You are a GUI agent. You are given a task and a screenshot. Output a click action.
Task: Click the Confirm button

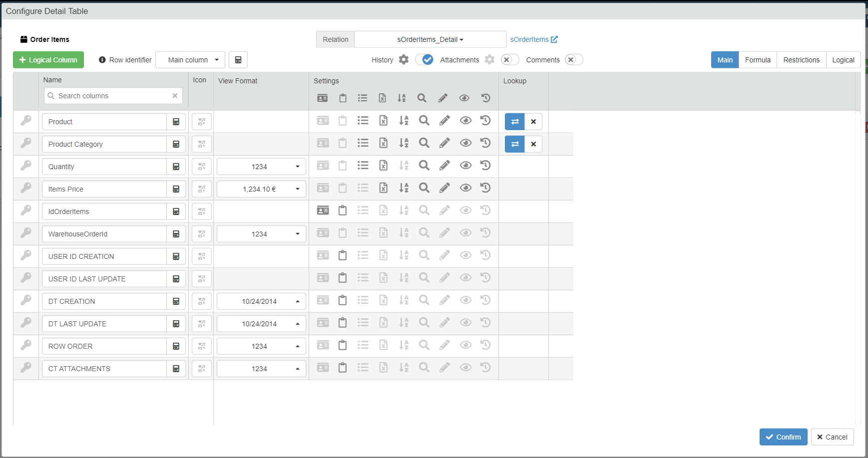coord(783,437)
